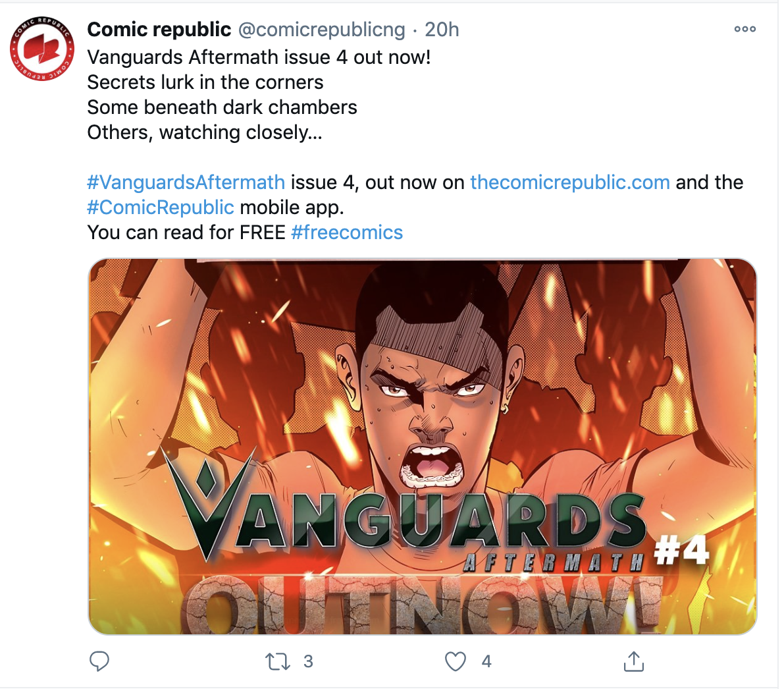Click the 'You can read for FREE' text
This screenshot has width=784, height=689.
(x=186, y=232)
